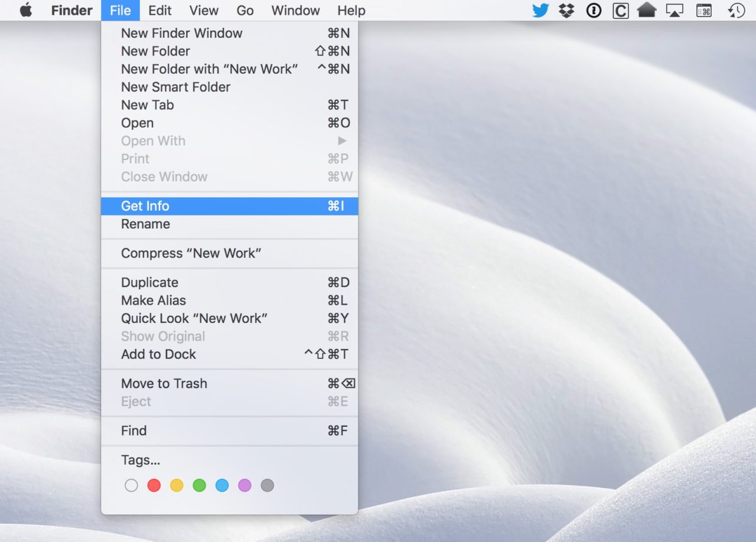The image size is (756, 542).
Task: Choose Quick Look “New Work”
Action: tap(229, 318)
